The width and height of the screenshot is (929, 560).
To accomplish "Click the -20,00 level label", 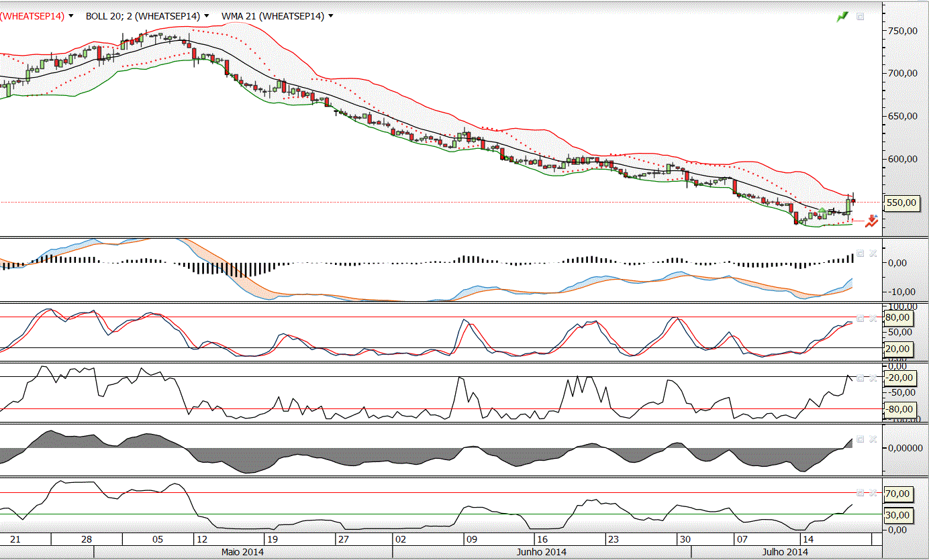I will coord(899,378).
